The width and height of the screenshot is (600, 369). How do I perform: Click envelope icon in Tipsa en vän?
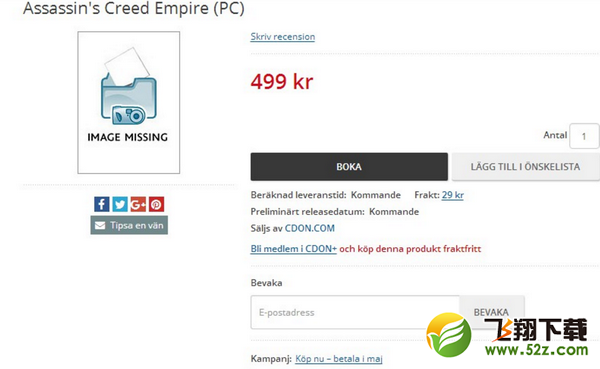(x=100, y=225)
